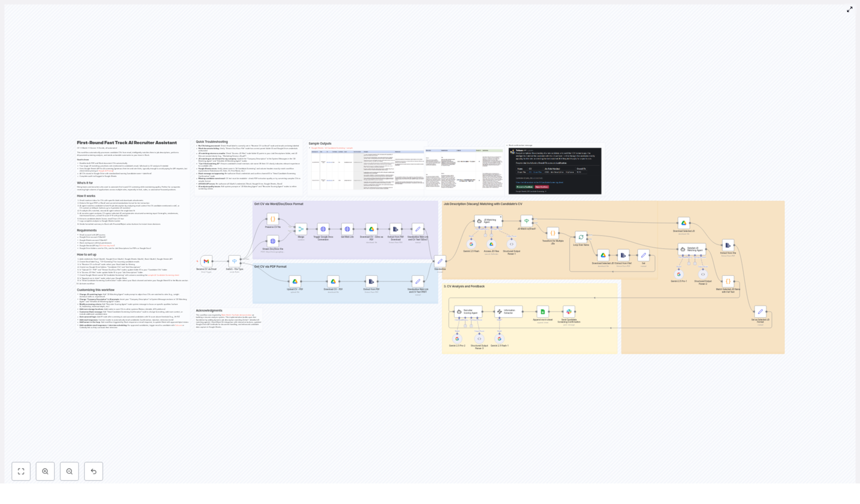
Task: Zoom in with the plus button
Action: 46,471
